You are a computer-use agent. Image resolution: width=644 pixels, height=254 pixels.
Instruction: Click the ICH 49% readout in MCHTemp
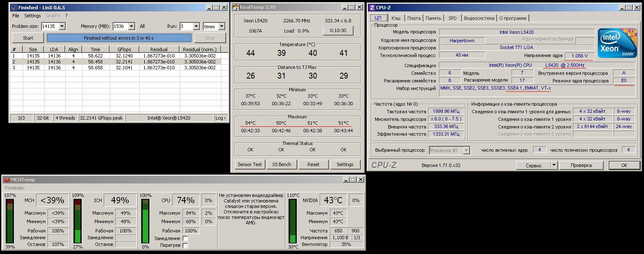point(119,200)
